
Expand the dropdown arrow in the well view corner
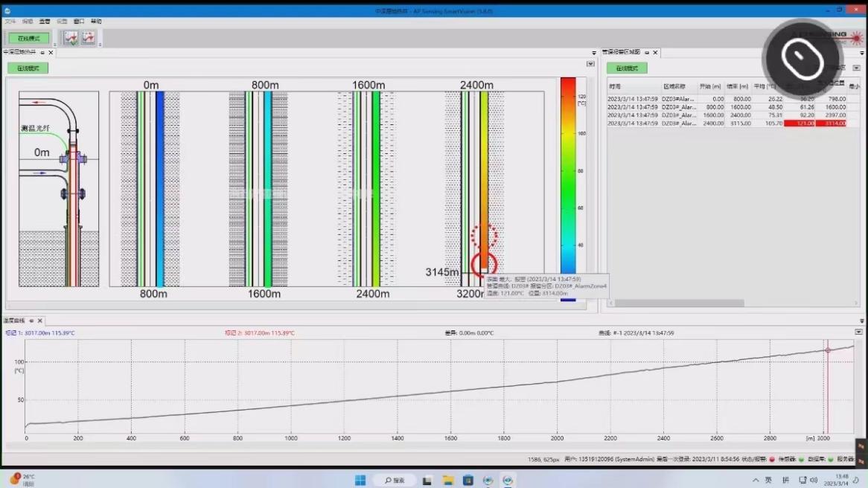click(590, 64)
